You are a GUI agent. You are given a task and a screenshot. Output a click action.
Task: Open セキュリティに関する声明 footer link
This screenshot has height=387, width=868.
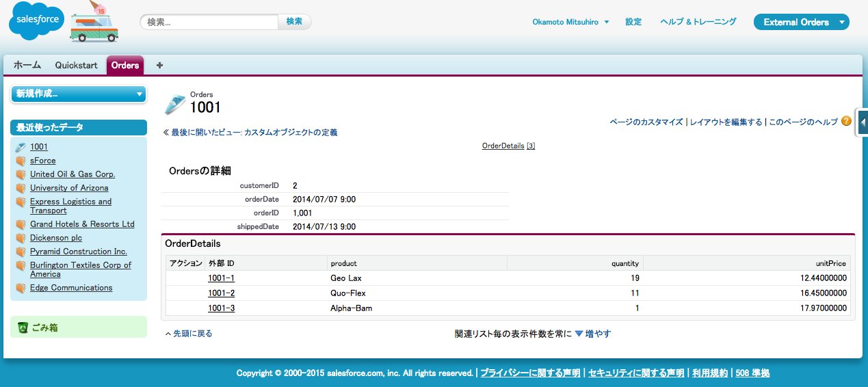pyautogui.click(x=636, y=373)
